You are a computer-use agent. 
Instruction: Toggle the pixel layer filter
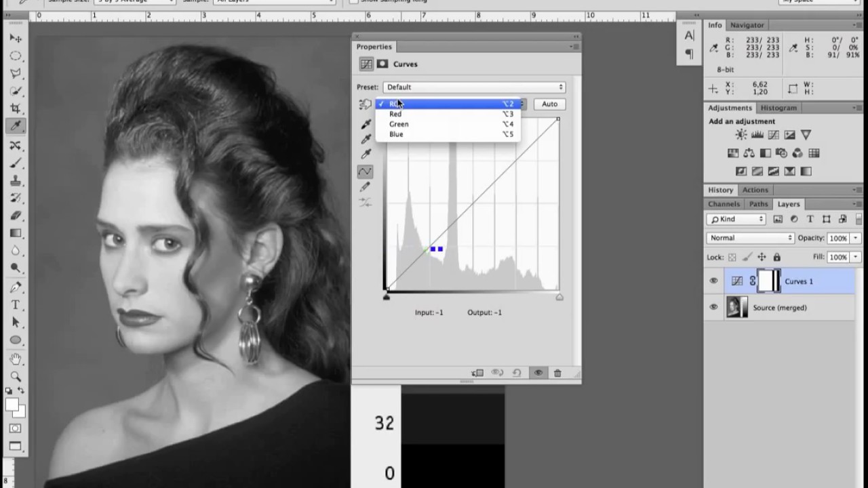[x=778, y=219]
